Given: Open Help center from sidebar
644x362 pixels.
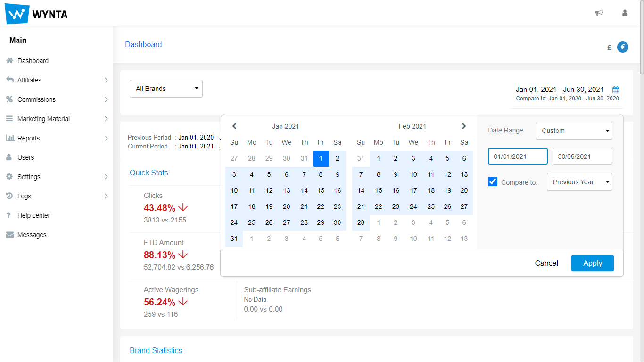Looking at the screenshot, I should pyautogui.click(x=33, y=215).
